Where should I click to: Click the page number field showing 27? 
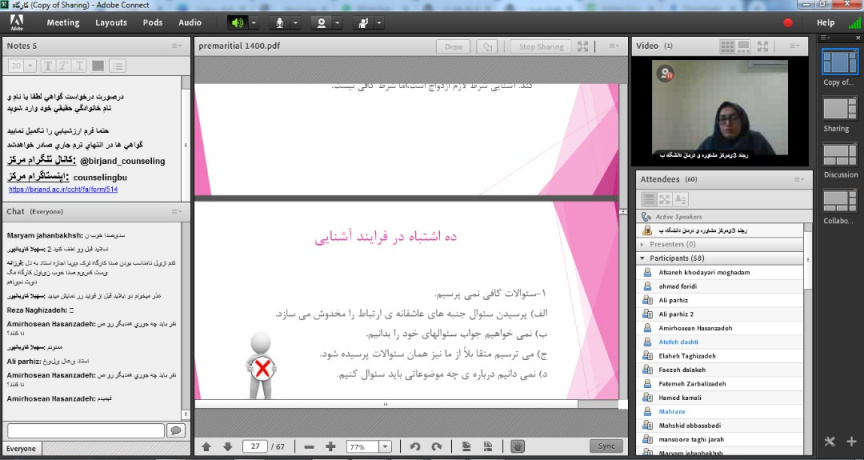pos(255,446)
